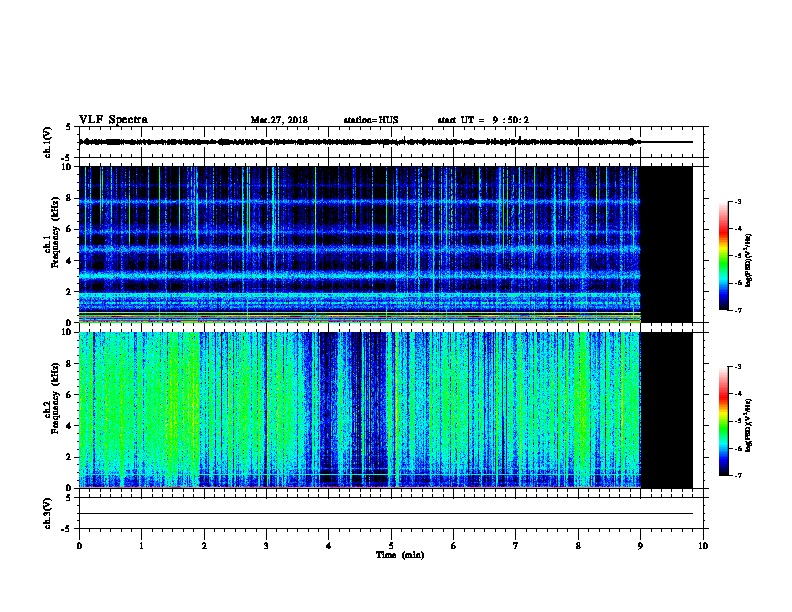The image size is (792, 612).
Task: Click the ch.1 spectrogram color bar
Action: click(x=723, y=256)
